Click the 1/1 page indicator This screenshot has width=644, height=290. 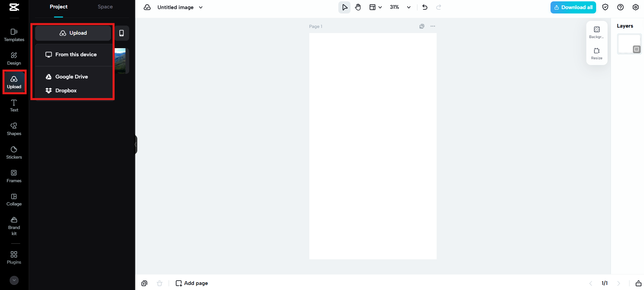point(605,283)
